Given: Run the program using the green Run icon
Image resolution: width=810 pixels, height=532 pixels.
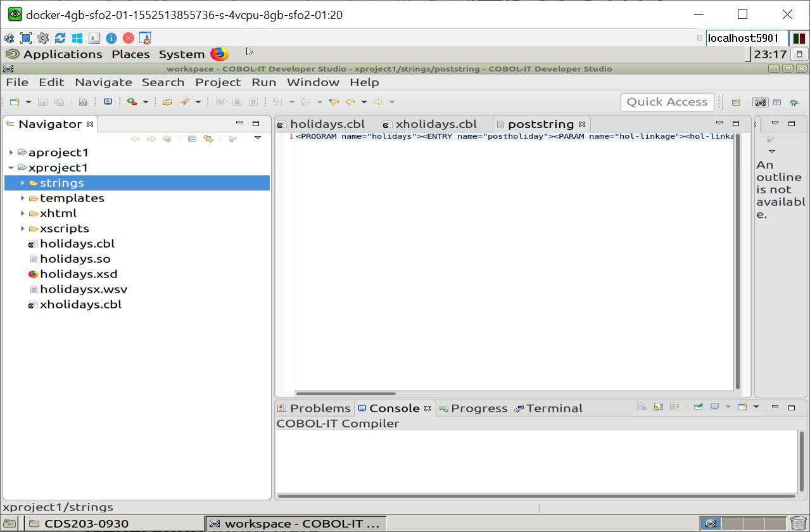Looking at the screenshot, I should [131, 102].
